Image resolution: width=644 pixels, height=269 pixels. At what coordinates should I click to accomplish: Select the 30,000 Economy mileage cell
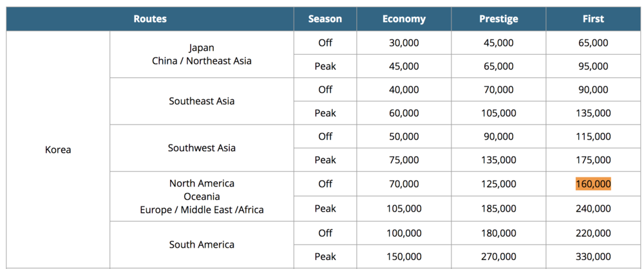pos(404,43)
